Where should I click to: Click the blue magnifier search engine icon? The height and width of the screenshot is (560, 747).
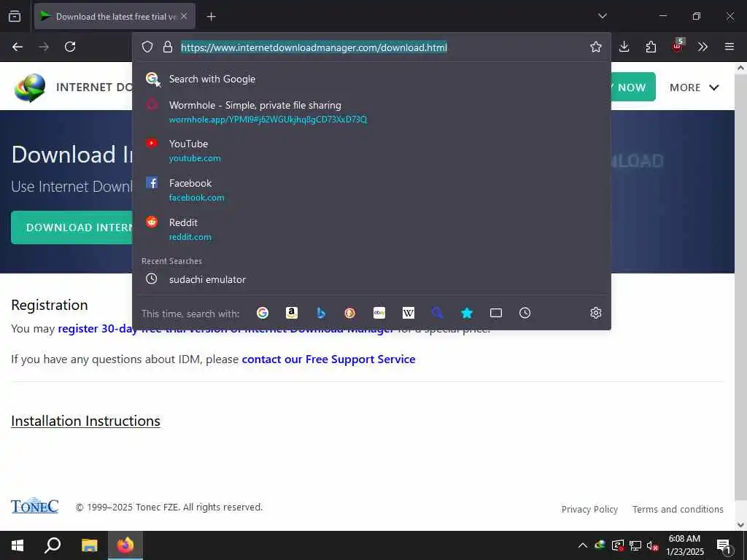438,313
